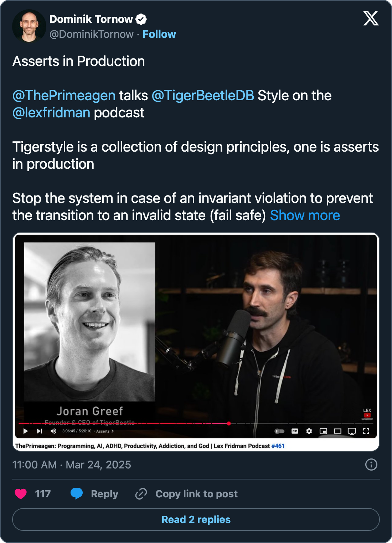Toggle the autoplay switch
This screenshot has width=392, height=543.
point(279,431)
